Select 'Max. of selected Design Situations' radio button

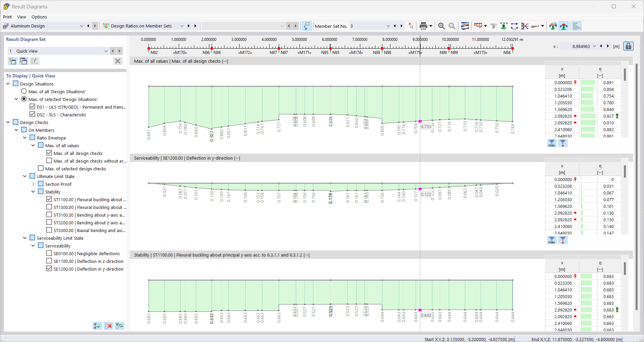[x=24, y=99]
